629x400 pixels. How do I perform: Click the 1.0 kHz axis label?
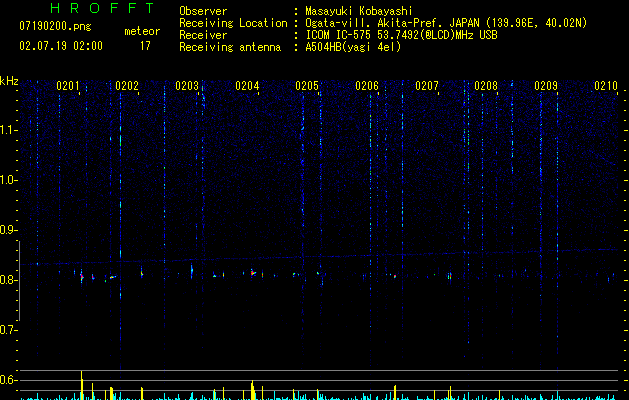coord(8,180)
